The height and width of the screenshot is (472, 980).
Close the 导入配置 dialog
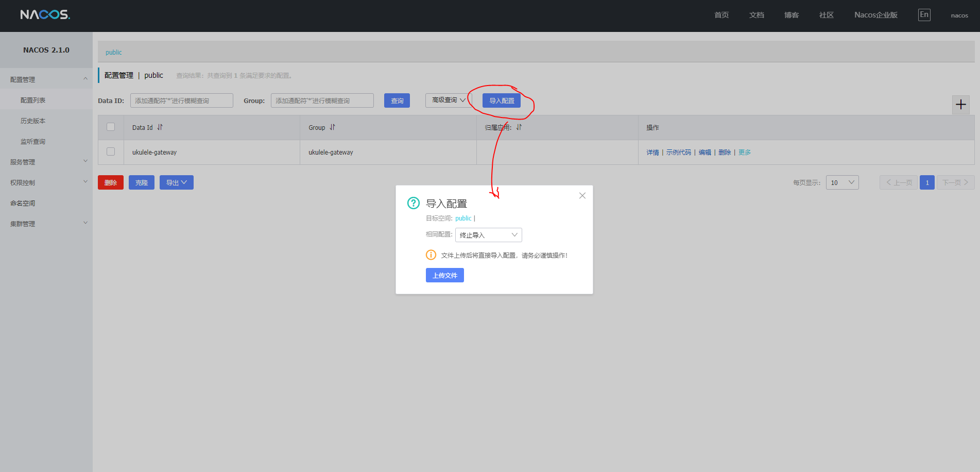coord(582,196)
